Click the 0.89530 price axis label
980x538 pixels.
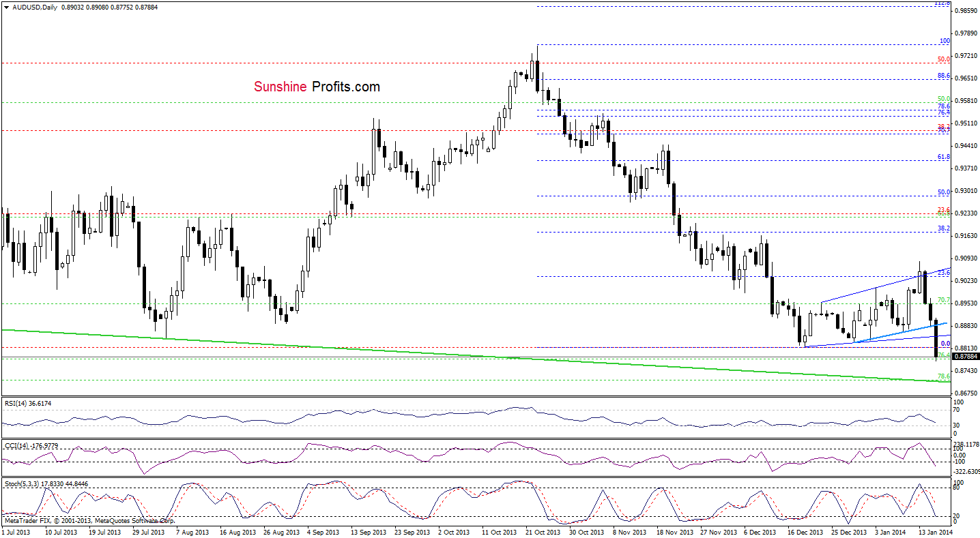click(x=967, y=303)
